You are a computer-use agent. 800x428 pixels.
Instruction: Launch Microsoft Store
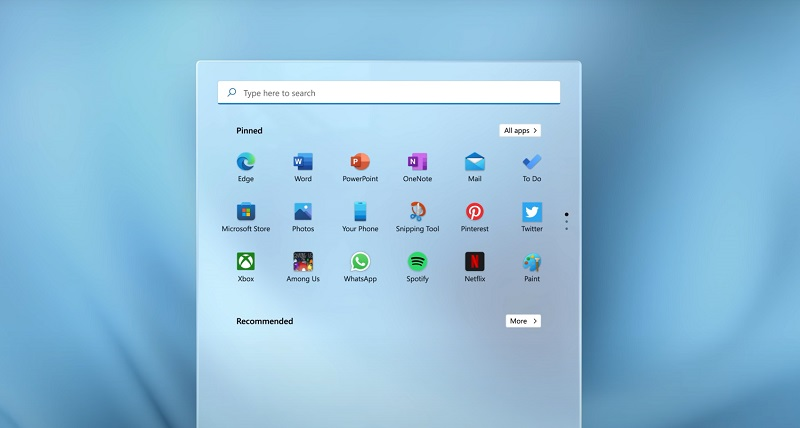(245, 217)
